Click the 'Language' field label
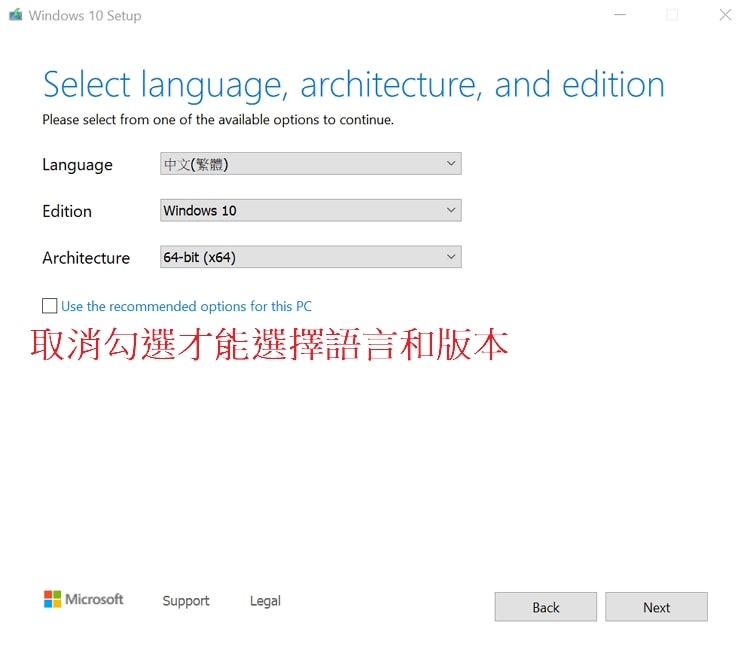750x650 pixels. 77,165
